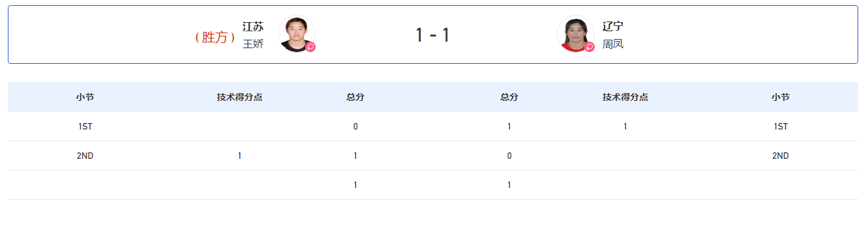Click the right 小节 column header
The image size is (868, 235).
coord(781,97)
